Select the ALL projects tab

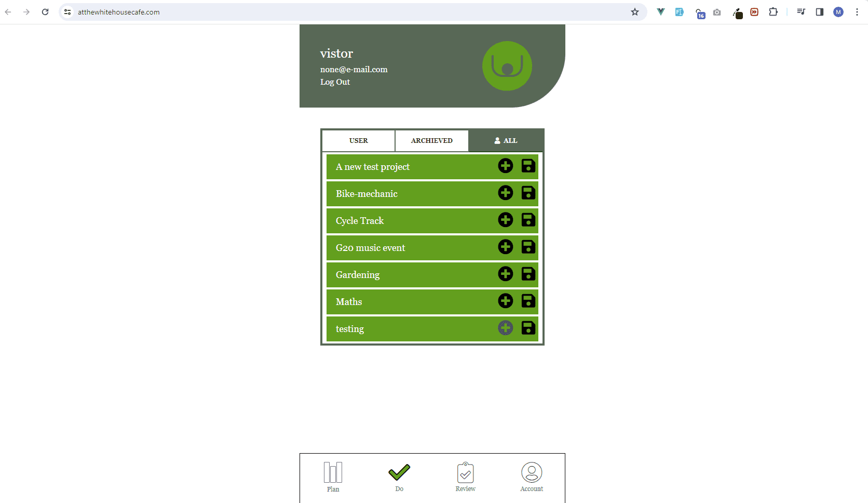(506, 141)
